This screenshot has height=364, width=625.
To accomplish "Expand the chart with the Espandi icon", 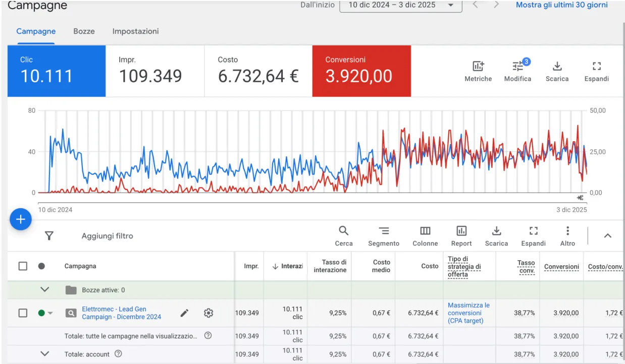I will 597,66.
